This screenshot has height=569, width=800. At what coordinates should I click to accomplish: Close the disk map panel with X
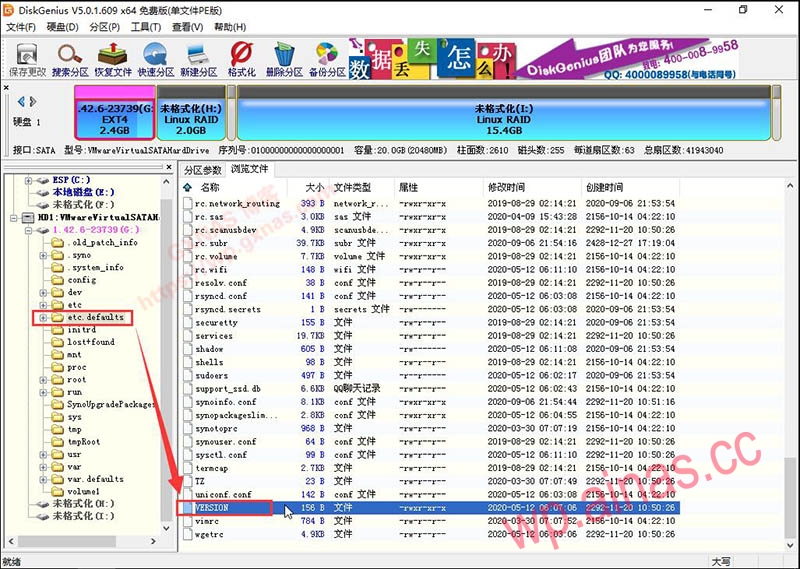coord(6,88)
